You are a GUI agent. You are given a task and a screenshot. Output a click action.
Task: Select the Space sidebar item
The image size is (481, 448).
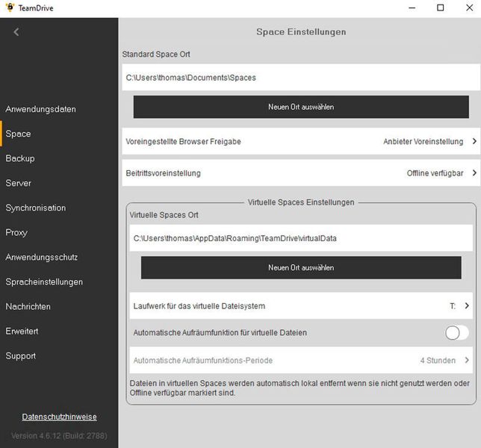click(18, 134)
